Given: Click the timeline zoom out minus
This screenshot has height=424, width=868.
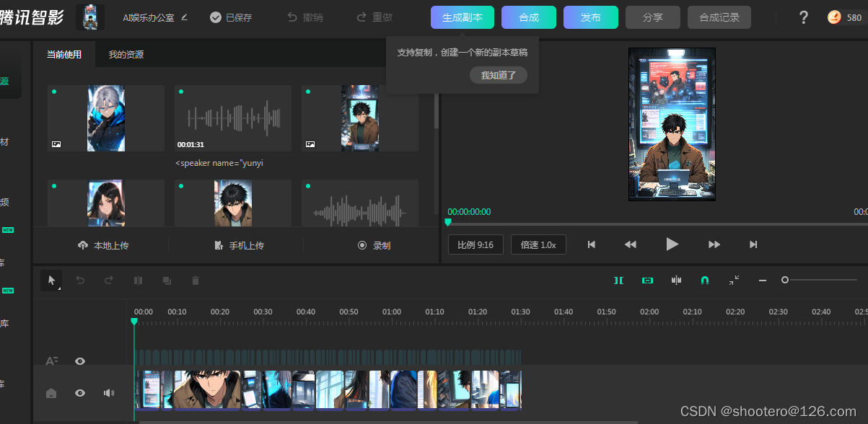Looking at the screenshot, I should click(x=763, y=280).
